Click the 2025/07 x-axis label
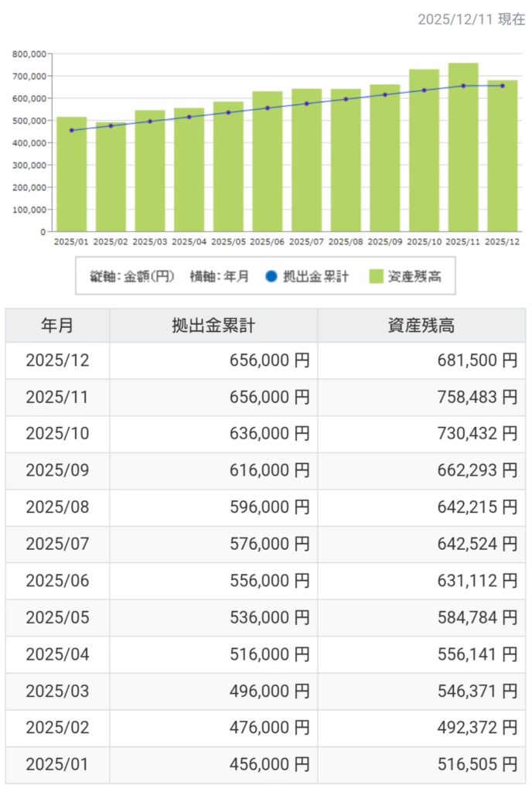This screenshot has width=532, height=792. [306, 242]
